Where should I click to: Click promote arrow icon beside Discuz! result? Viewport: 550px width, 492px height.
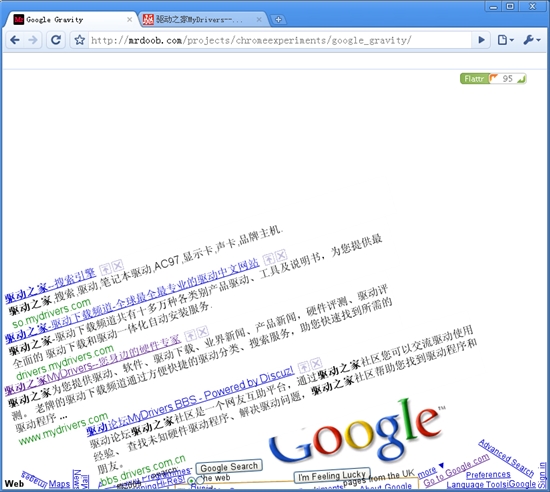point(304,367)
